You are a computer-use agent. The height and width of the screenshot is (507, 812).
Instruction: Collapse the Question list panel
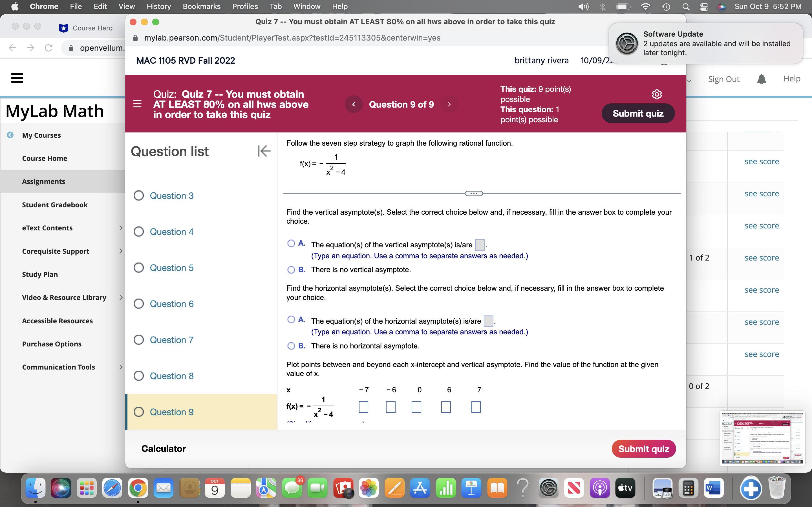(264, 151)
